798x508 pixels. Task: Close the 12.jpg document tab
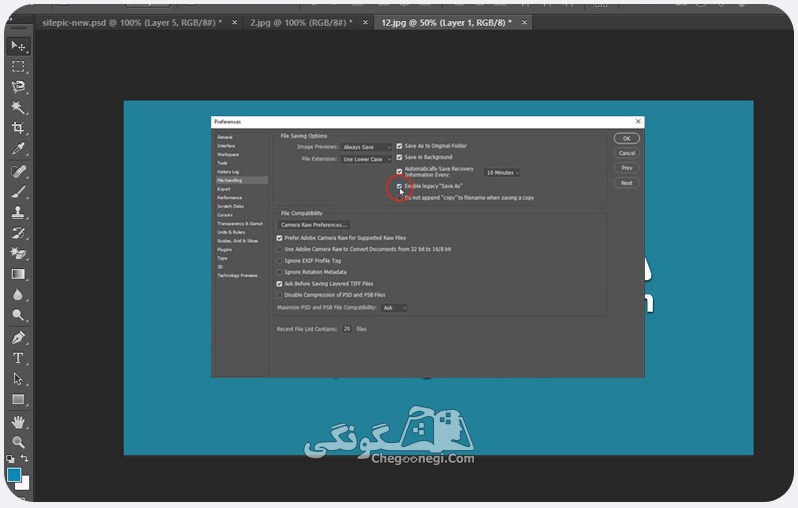tap(524, 22)
